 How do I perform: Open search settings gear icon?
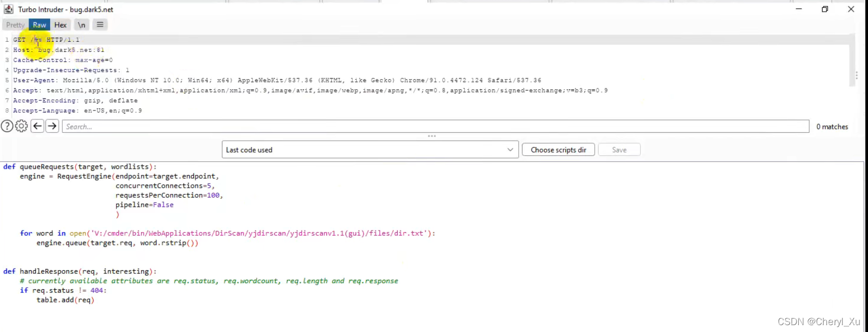point(21,126)
